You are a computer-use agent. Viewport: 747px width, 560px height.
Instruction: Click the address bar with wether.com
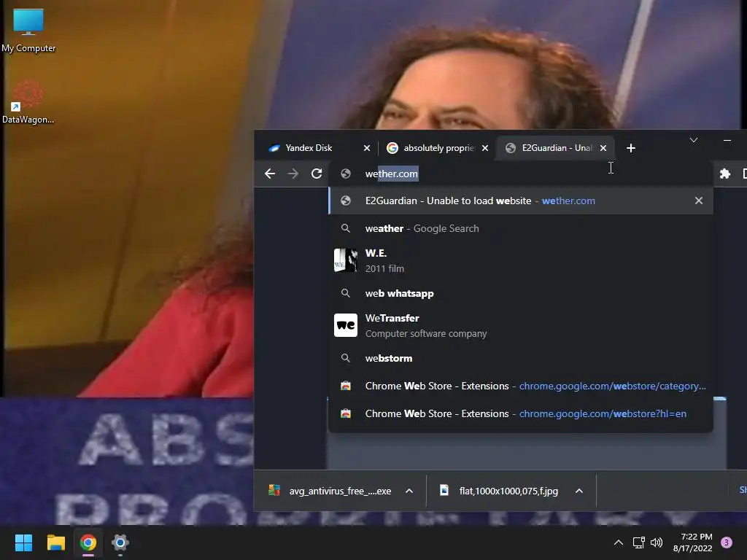(x=521, y=174)
